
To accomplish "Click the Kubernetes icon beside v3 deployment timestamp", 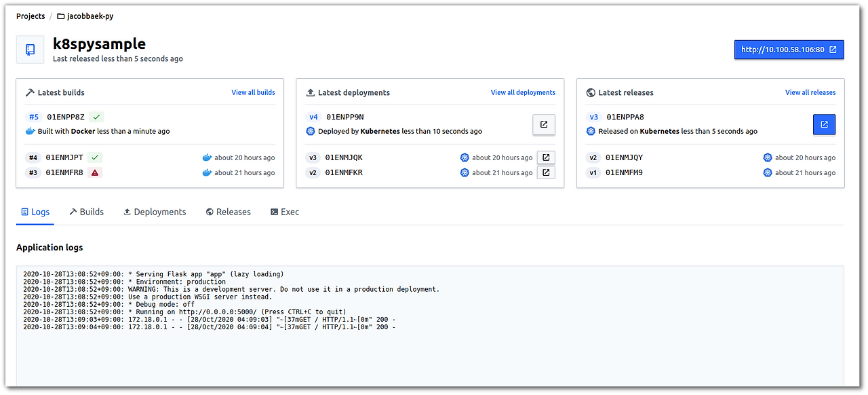I will tap(465, 157).
